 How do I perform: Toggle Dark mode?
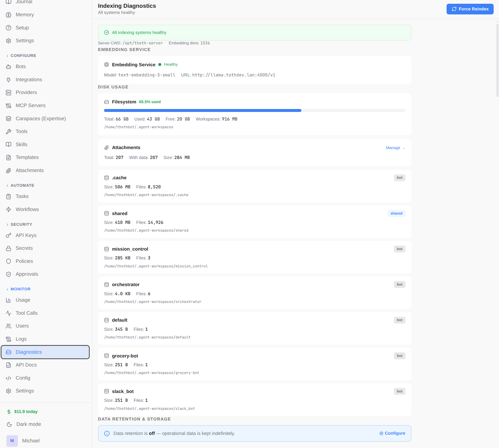click(28, 424)
